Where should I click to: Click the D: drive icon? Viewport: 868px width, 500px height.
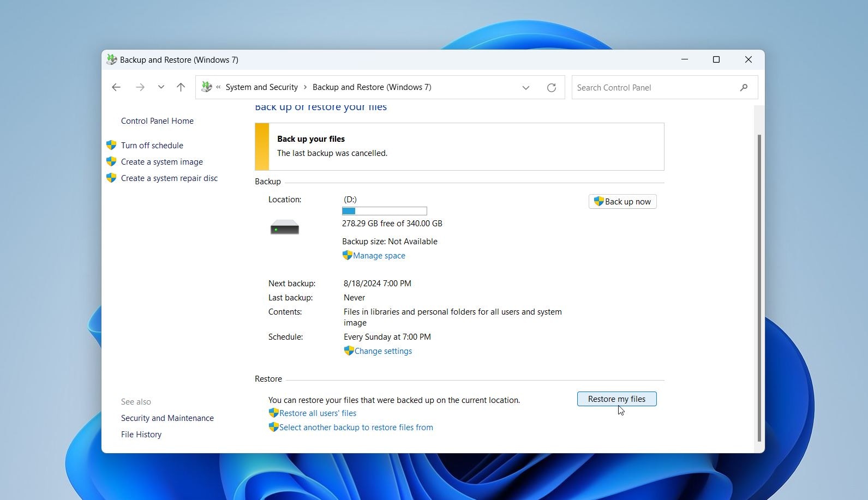pos(285,227)
